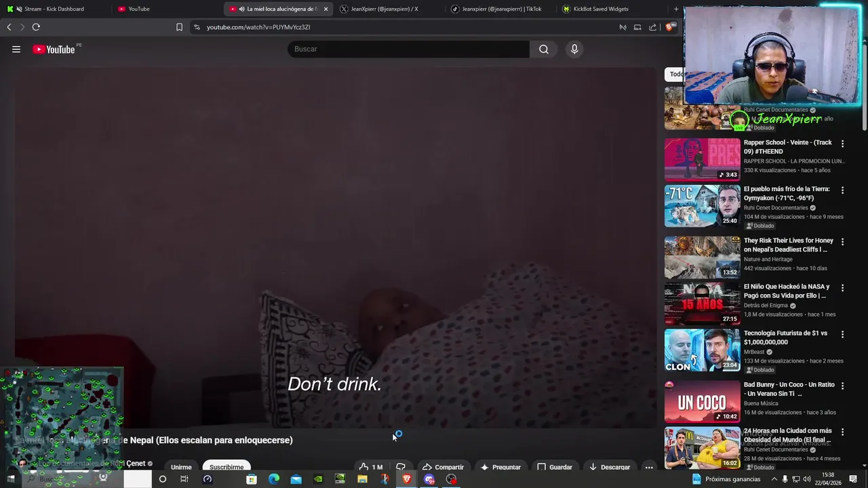Open the volume speaker icon in system tray
The image size is (868, 488).
click(807, 479)
